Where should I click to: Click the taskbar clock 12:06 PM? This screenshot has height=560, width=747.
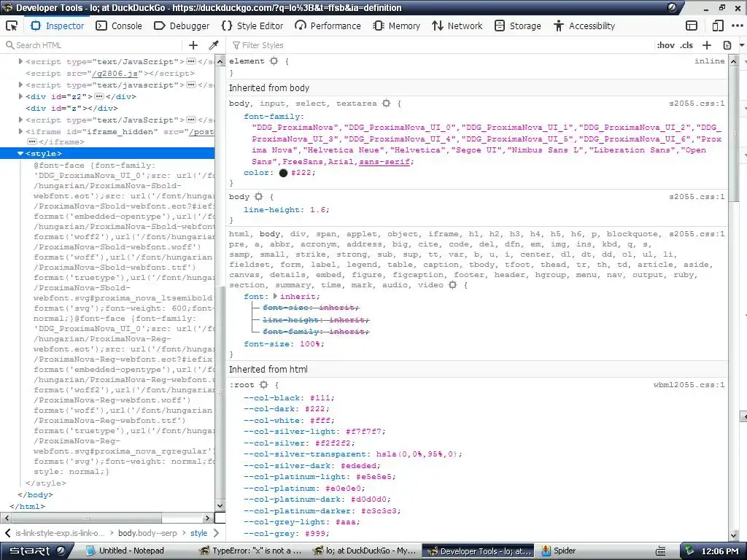(720, 551)
